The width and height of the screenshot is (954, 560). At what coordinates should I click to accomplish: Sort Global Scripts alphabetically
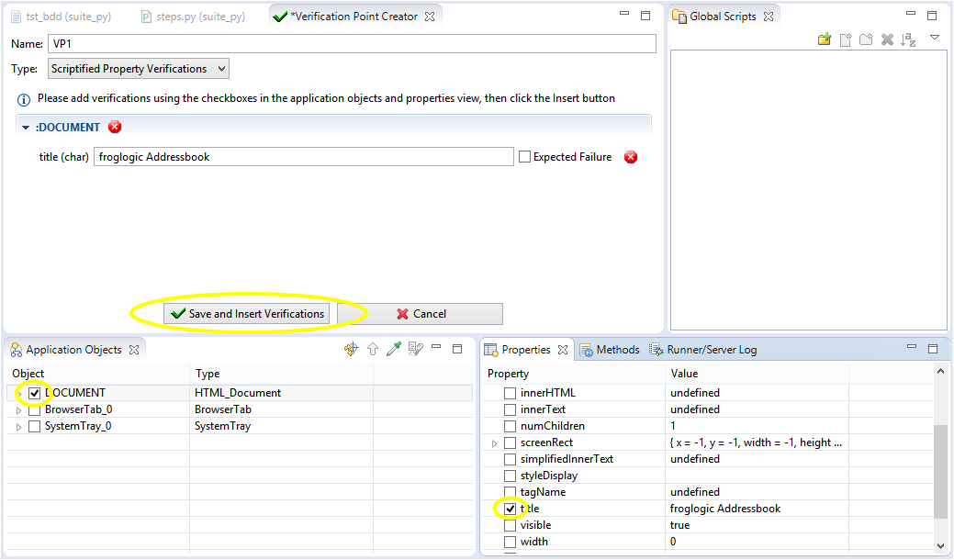[x=908, y=39]
